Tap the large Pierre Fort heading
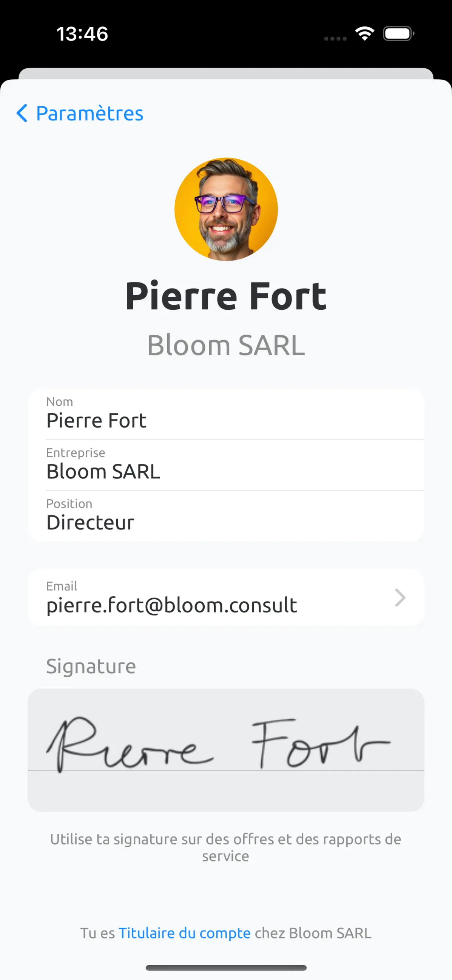This screenshot has height=980, width=452. (226, 296)
